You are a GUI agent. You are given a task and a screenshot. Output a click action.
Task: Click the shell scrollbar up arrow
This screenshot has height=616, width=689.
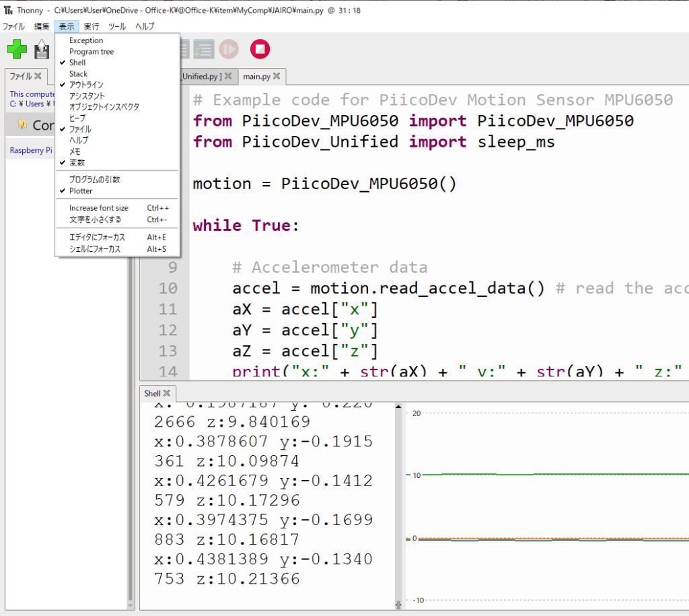coord(398,407)
